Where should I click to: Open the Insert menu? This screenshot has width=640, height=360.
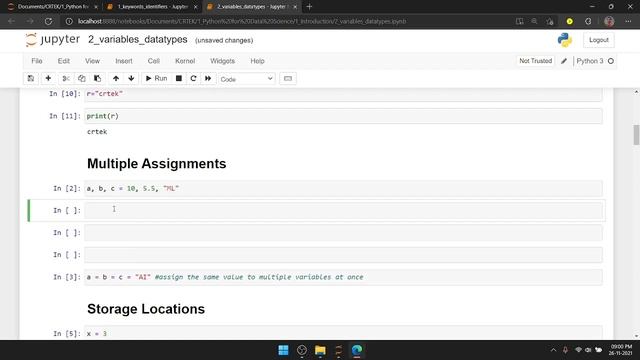point(124,61)
